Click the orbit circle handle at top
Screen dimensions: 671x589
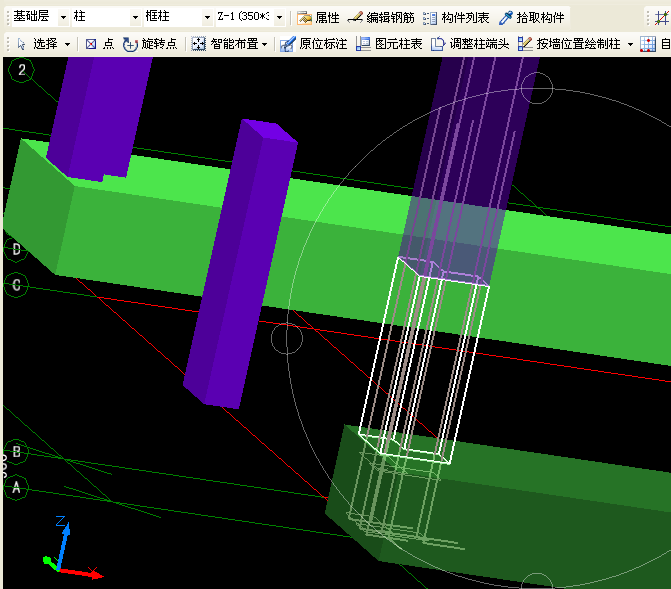[537, 88]
